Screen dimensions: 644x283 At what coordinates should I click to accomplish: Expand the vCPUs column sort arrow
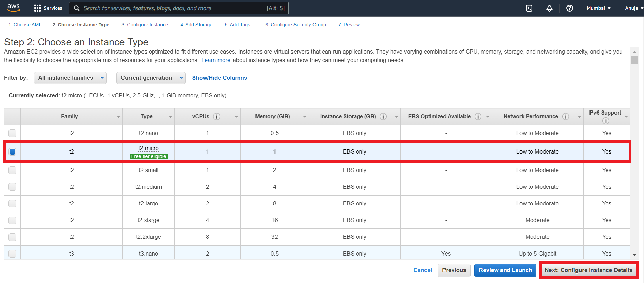pos(236,117)
